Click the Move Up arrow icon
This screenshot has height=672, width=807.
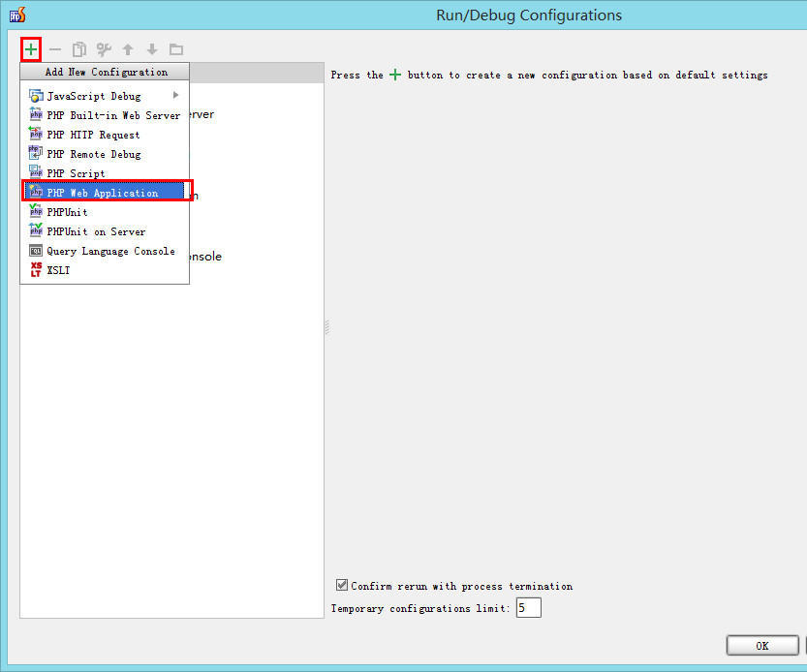[128, 49]
